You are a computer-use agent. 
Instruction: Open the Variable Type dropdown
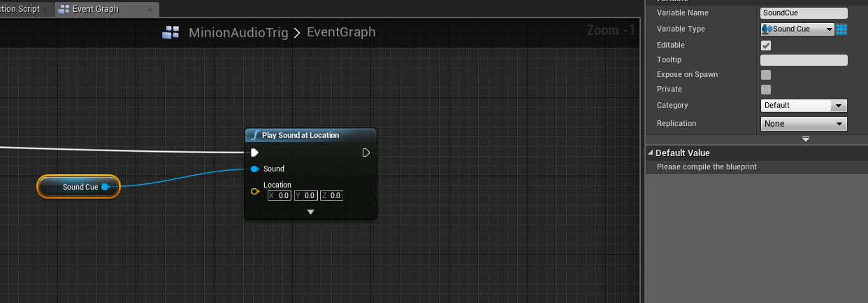[797, 29]
